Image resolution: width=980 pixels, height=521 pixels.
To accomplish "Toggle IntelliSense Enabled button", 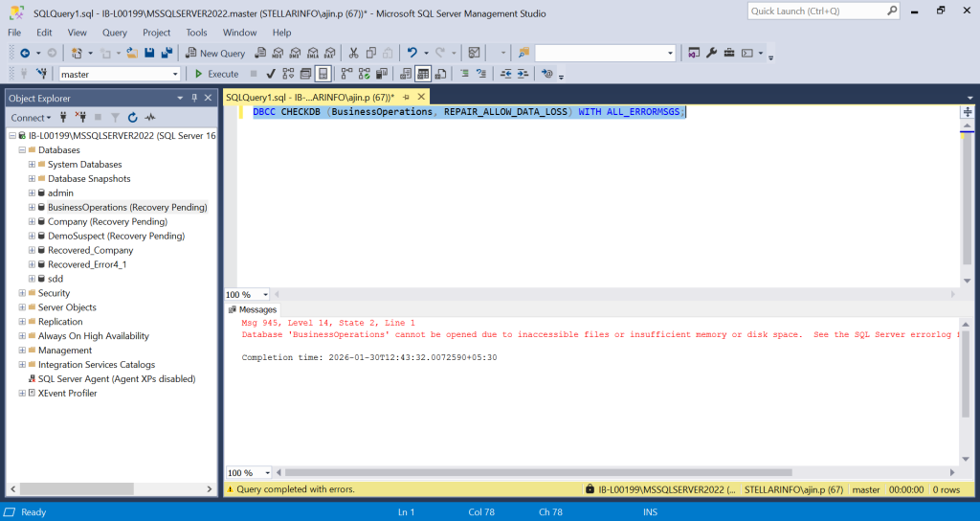I will pyautogui.click(x=323, y=74).
